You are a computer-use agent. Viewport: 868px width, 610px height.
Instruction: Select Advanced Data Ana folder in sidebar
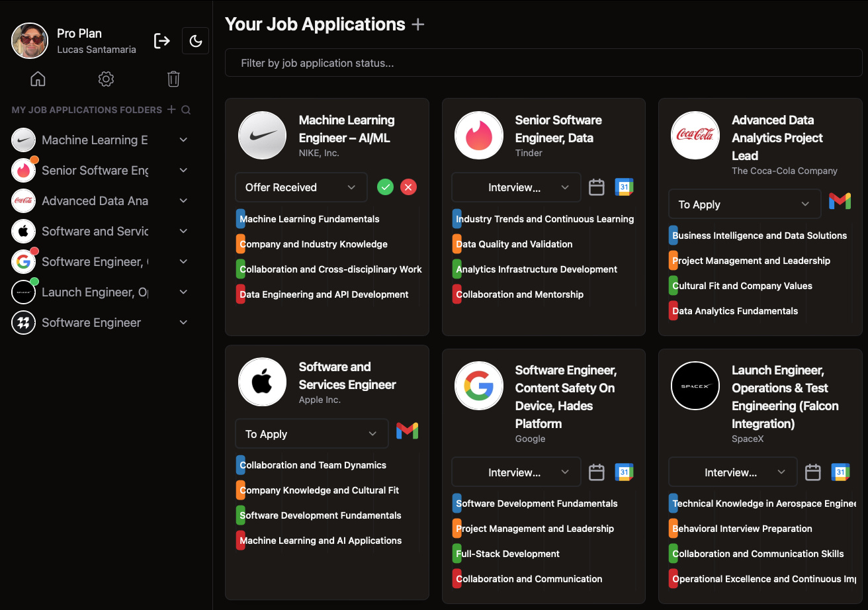(95, 200)
